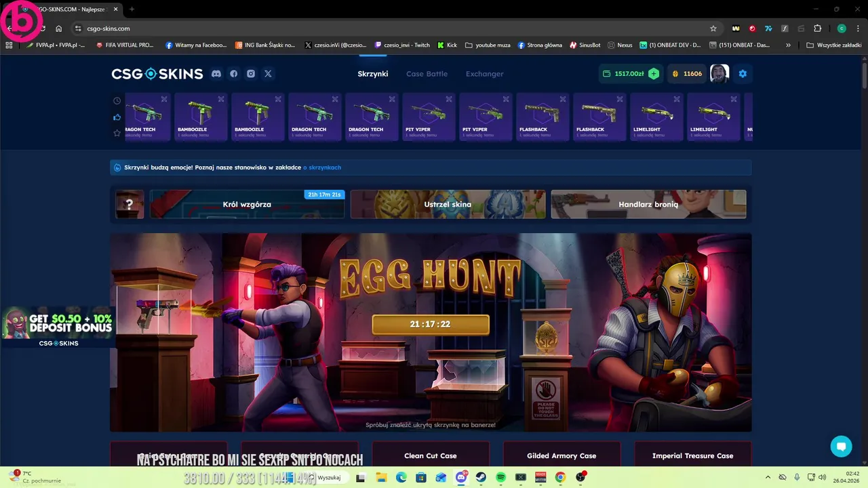Open the user profile avatar

719,74
